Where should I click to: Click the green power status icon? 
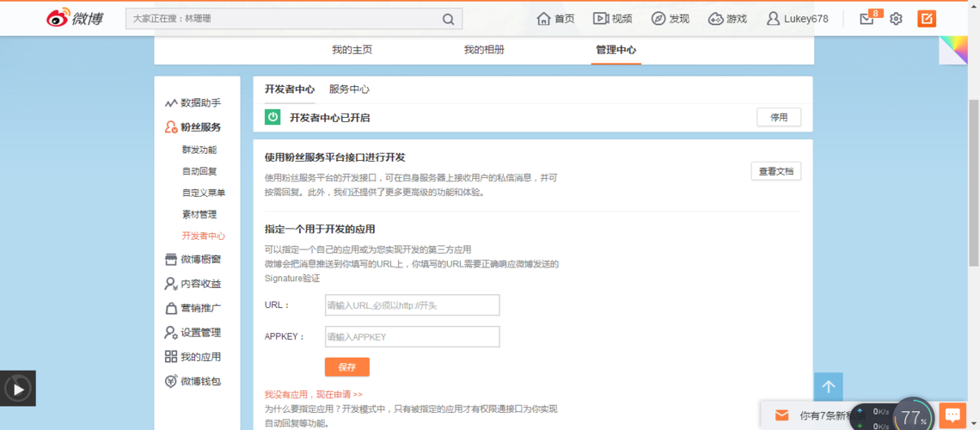tap(273, 117)
